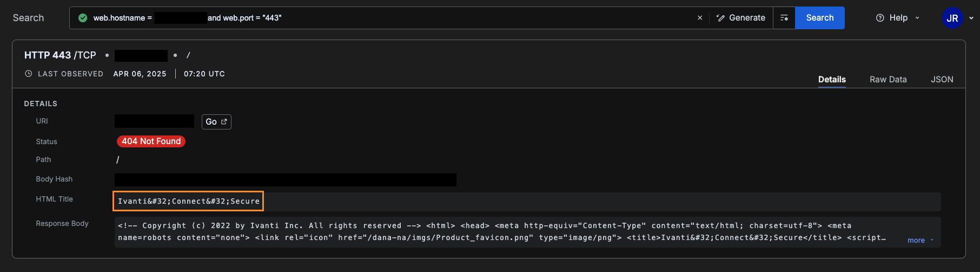980x272 pixels.
Task: Select the Details tab
Action: (x=832, y=79)
